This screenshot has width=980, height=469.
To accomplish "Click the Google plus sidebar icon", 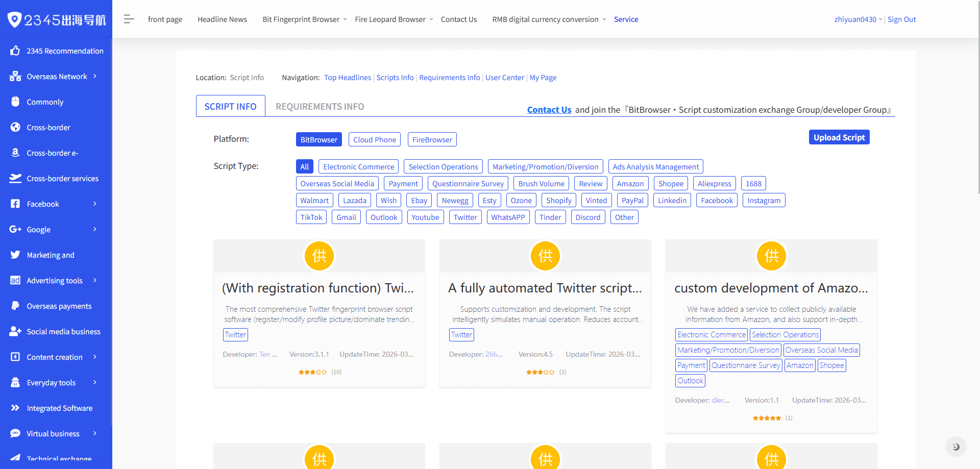I will point(15,230).
